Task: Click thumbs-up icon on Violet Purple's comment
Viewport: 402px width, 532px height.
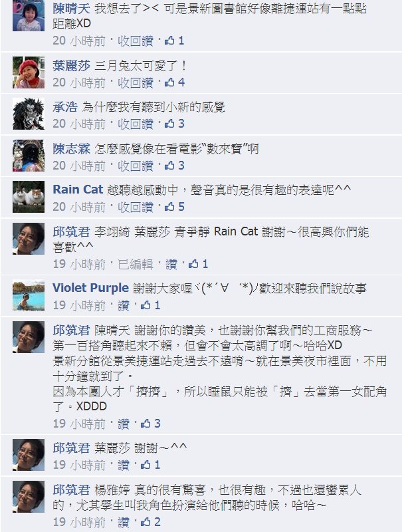Action: tap(146, 305)
